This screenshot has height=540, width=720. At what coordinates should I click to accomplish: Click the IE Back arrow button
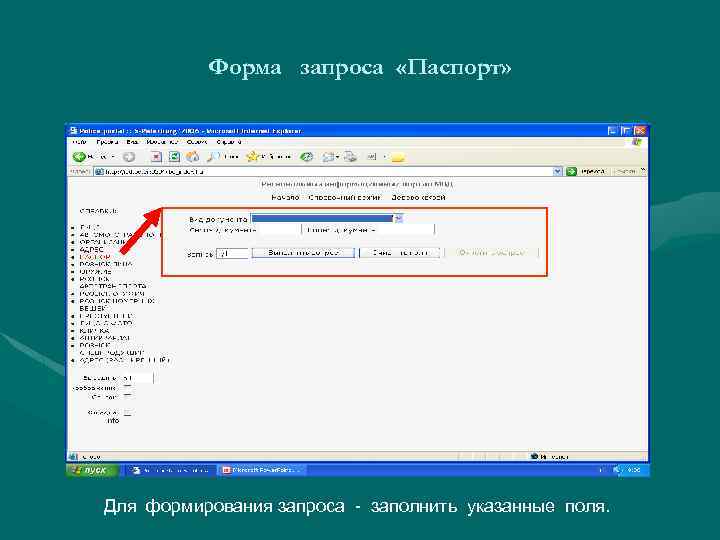pyautogui.click(x=79, y=157)
